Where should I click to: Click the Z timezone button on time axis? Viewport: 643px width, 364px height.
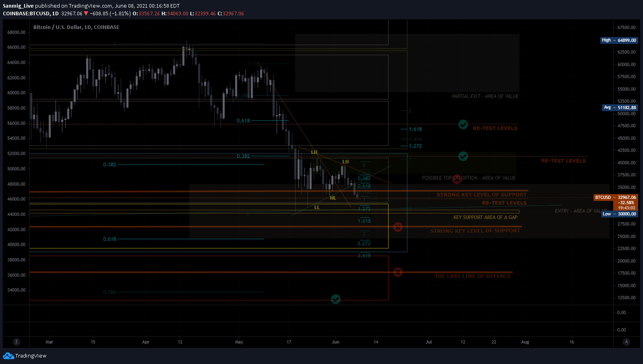[16, 342]
